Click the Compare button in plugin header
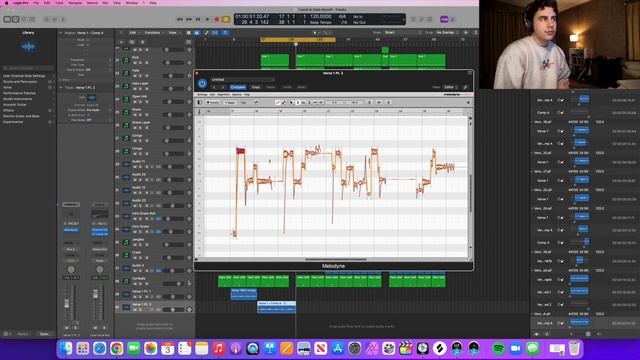The width and height of the screenshot is (640, 360). (x=238, y=87)
